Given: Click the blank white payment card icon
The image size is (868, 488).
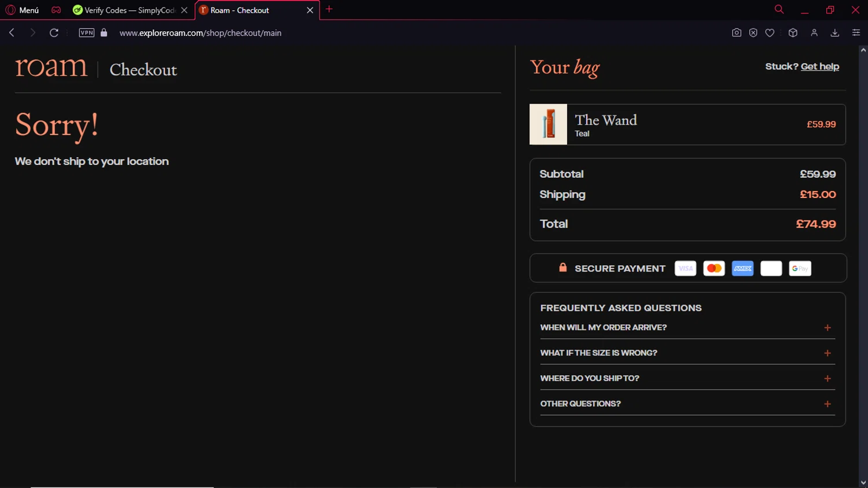Looking at the screenshot, I should pyautogui.click(x=771, y=269).
